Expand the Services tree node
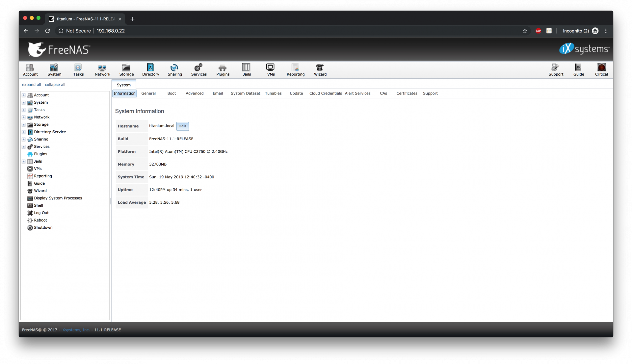Viewport: 632px width, 364px height. 24,147
